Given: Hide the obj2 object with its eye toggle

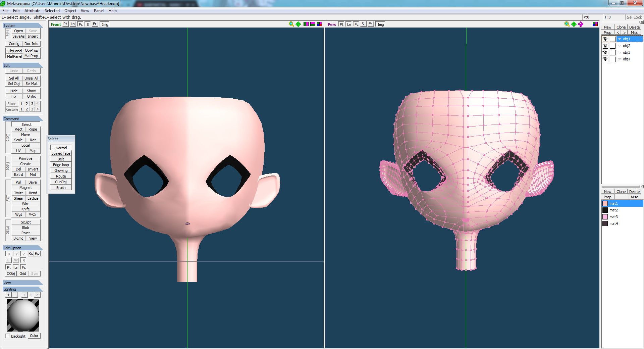Looking at the screenshot, I should tap(605, 46).
